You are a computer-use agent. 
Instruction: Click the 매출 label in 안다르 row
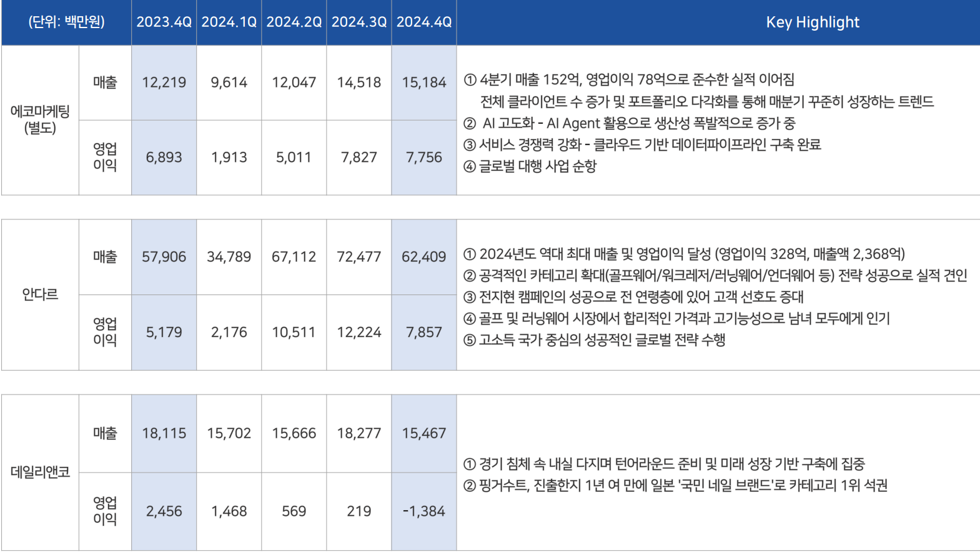pyautogui.click(x=105, y=257)
